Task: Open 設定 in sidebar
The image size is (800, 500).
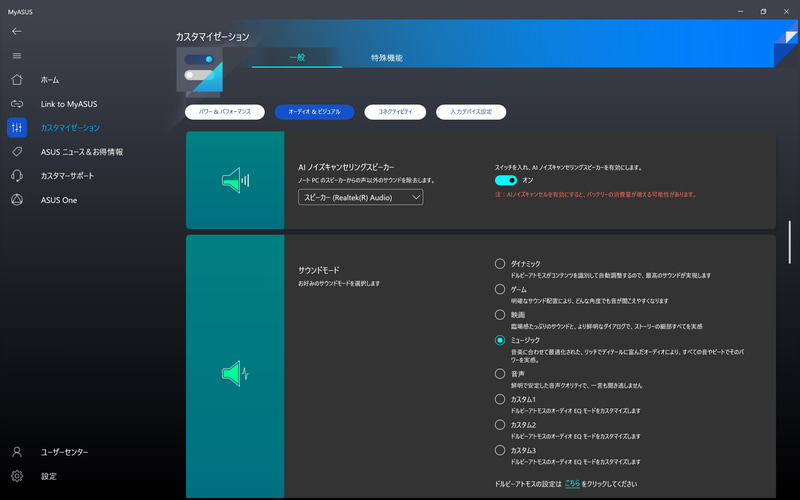Action: pos(49,476)
